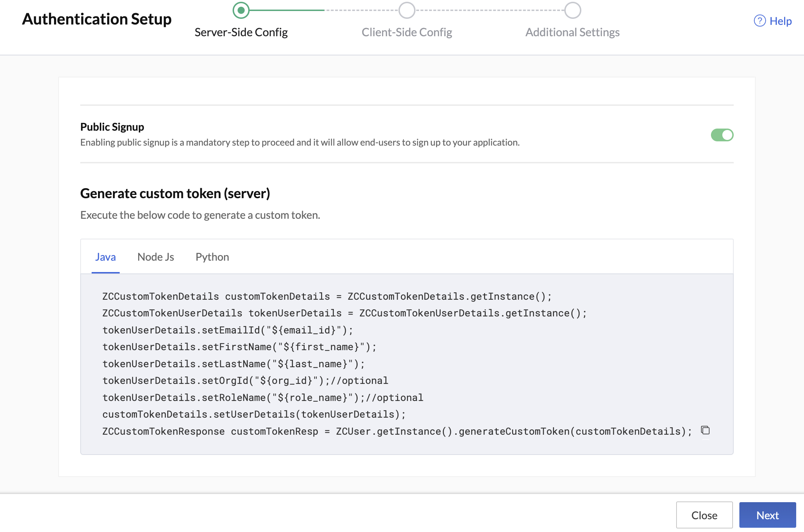The height and width of the screenshot is (532, 804).
Task: Open the Python code tab
Action: (212, 256)
